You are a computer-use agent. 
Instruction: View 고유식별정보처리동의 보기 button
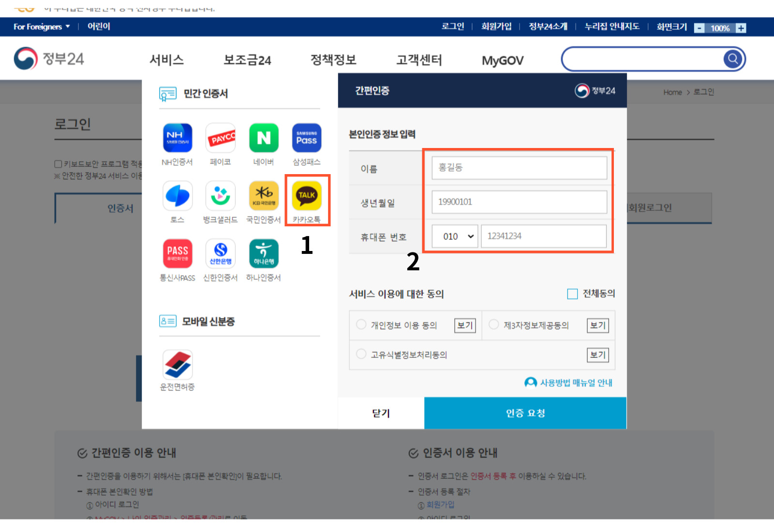click(x=598, y=355)
